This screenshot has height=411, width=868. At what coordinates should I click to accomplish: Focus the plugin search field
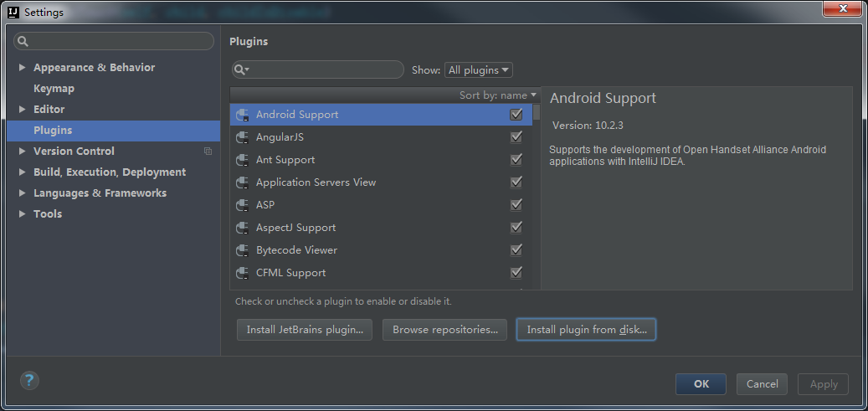(x=318, y=69)
